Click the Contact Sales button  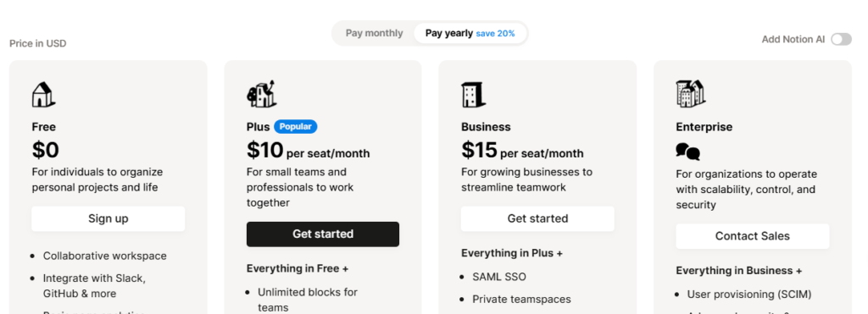(x=753, y=236)
